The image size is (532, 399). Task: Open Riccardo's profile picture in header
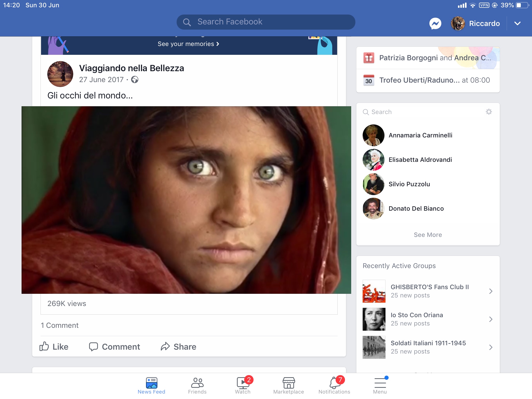pyautogui.click(x=458, y=23)
